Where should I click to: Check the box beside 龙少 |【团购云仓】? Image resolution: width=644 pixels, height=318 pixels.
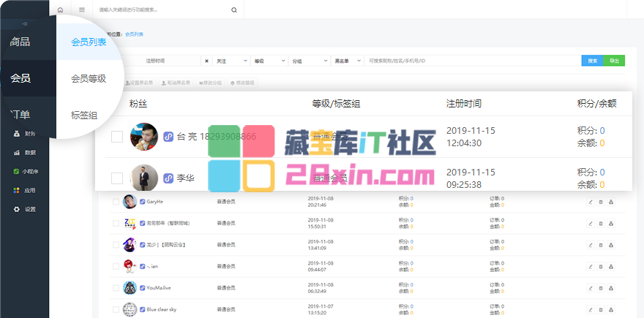[116, 245]
